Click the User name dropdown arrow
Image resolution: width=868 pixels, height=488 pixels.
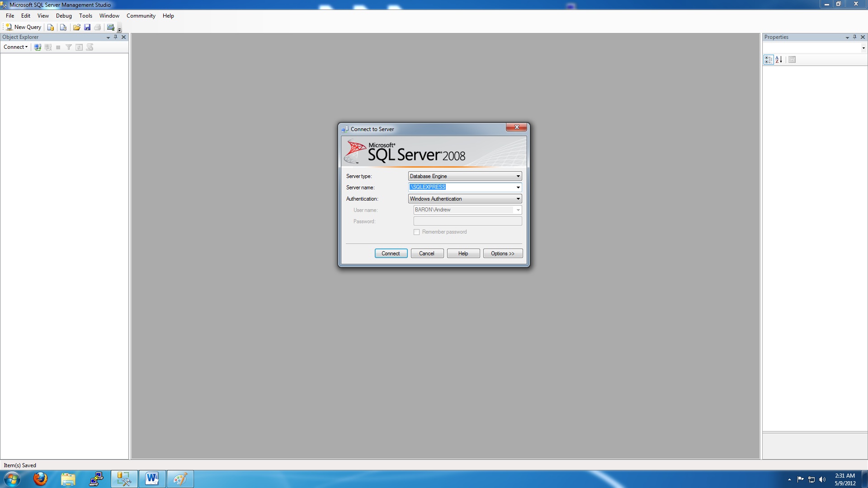pyautogui.click(x=518, y=210)
